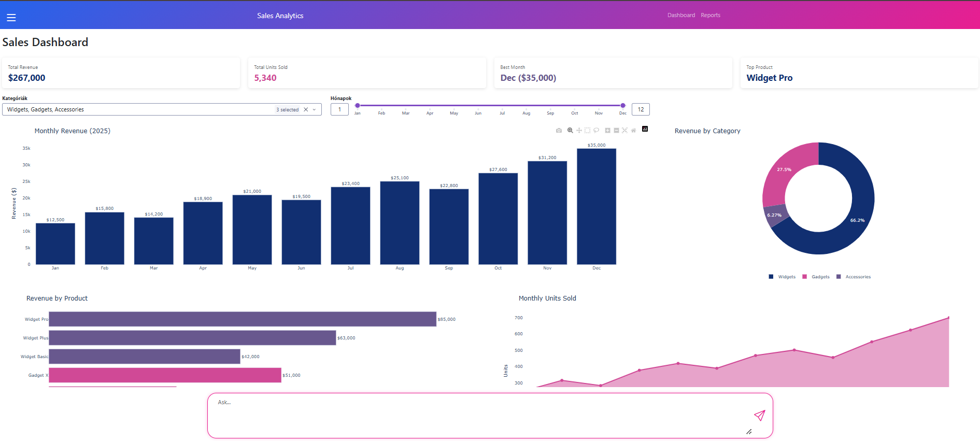Open the hamburger navigation menu
The height and width of the screenshot is (441, 980).
point(11,18)
